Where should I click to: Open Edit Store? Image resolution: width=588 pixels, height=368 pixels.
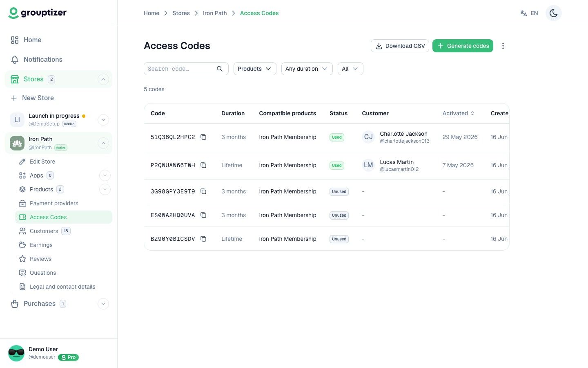pyautogui.click(x=64, y=162)
